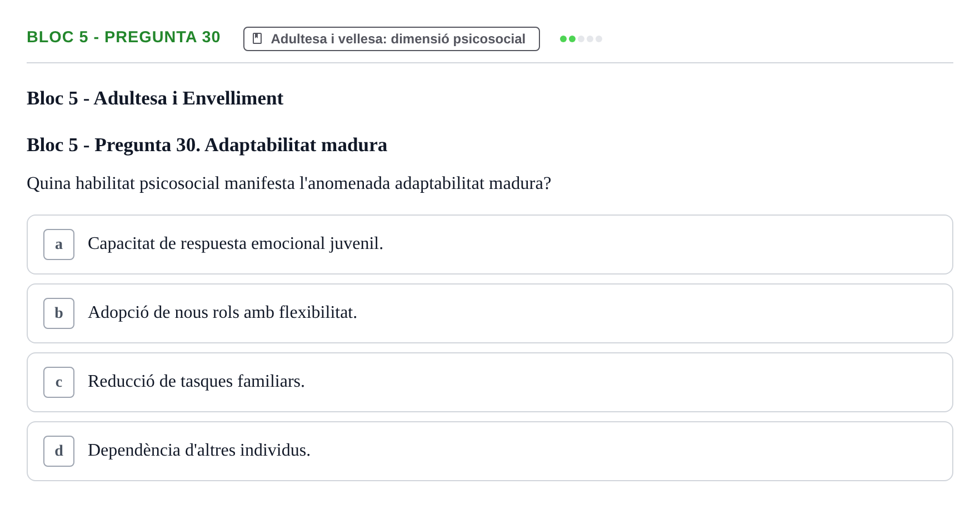Viewport: 980px width, 509px height.
Task: Open the 'Adultesa i vellesa: dimensió psicosocial' tag
Action: pyautogui.click(x=392, y=39)
